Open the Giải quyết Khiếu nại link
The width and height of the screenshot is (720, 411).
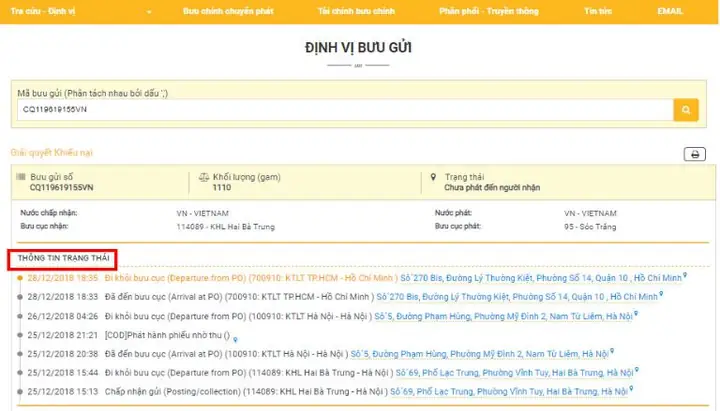click(51, 152)
